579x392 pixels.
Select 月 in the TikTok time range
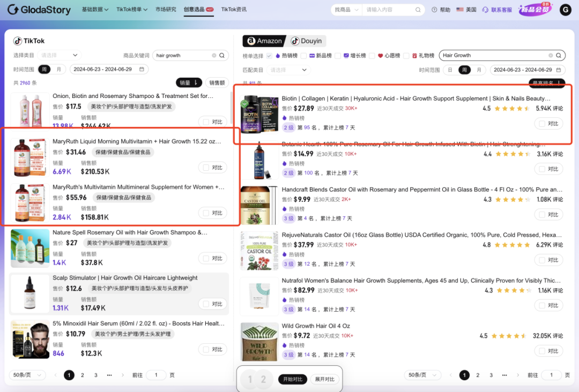click(x=58, y=69)
